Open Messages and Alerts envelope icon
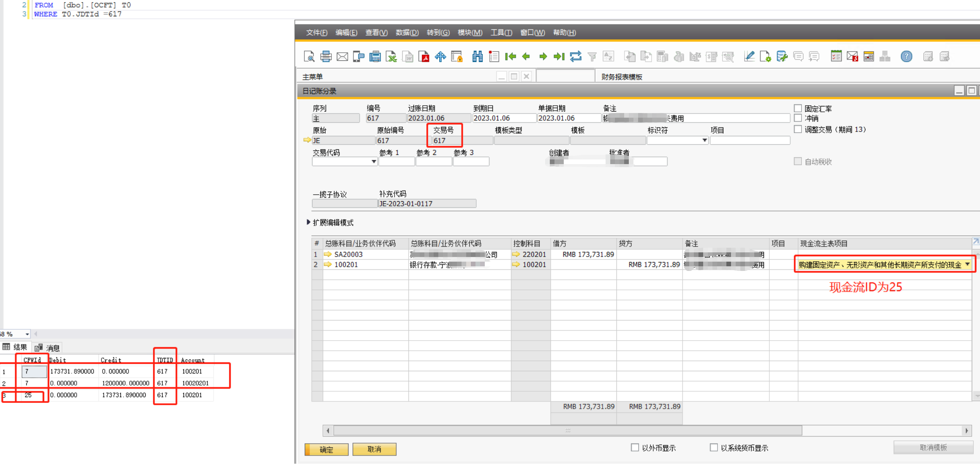Image resolution: width=980 pixels, height=466 pixels. [852, 57]
